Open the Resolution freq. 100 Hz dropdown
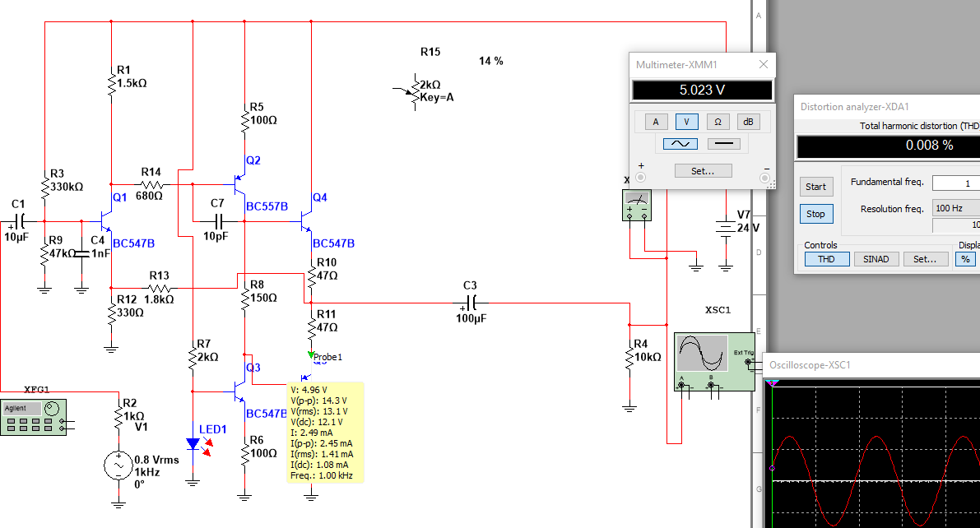The width and height of the screenshot is (980, 528). click(955, 208)
